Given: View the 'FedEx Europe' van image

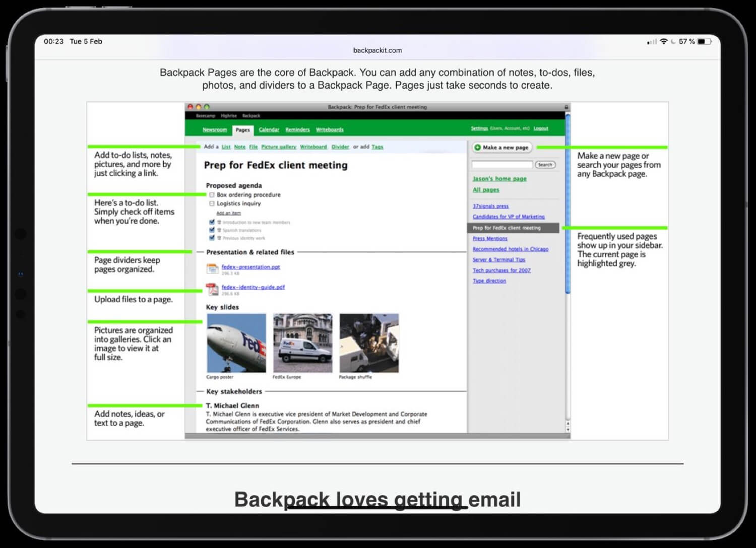Looking at the screenshot, I should pyautogui.click(x=303, y=343).
